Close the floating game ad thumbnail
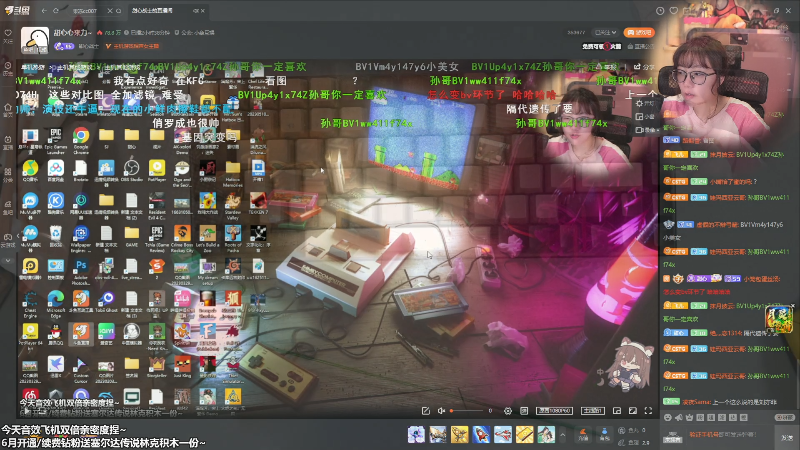This screenshot has height=450, width=800. 792,306
